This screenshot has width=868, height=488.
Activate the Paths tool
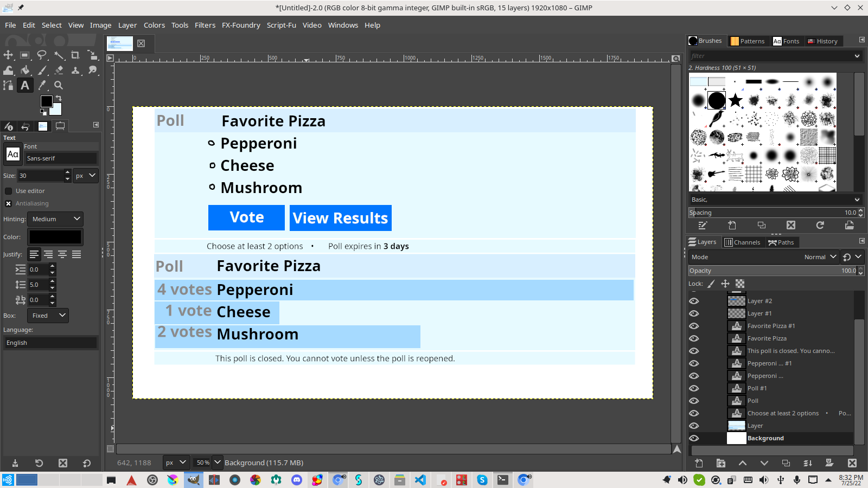pyautogui.click(x=8, y=85)
